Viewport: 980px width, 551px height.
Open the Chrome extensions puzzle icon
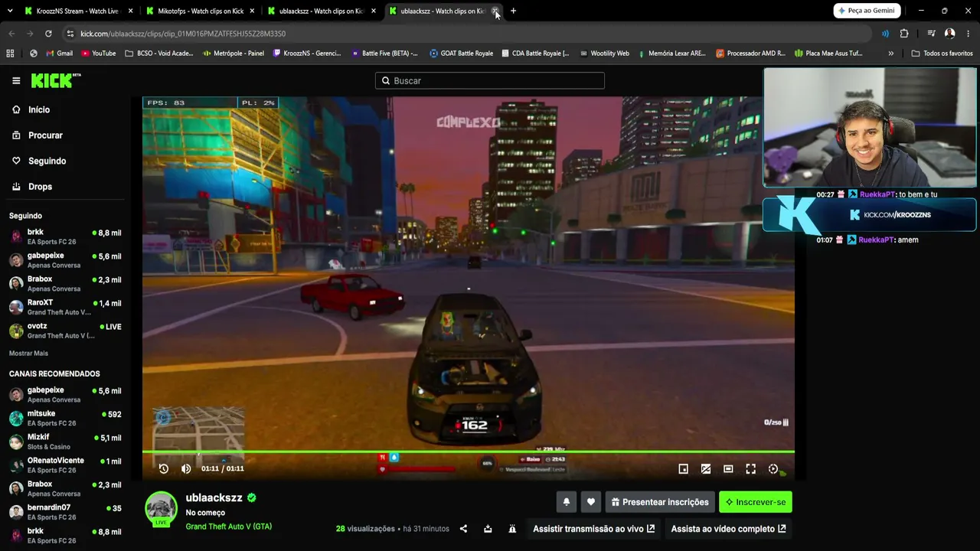coord(904,34)
